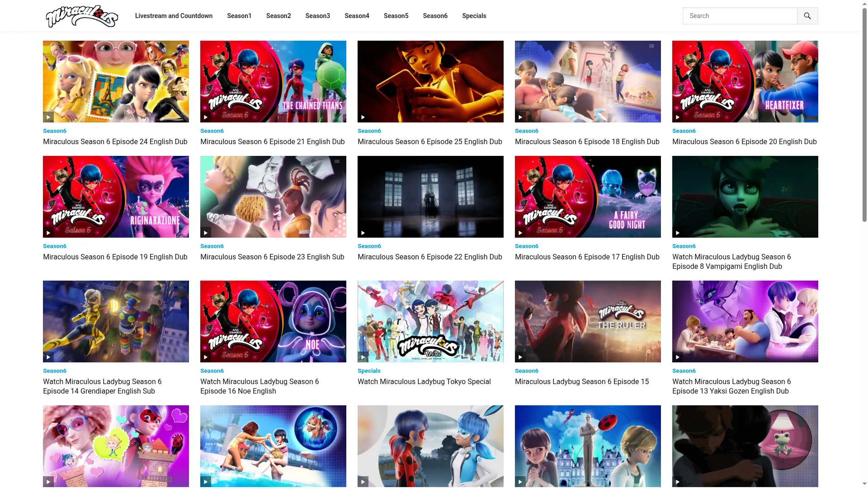The height and width of the screenshot is (488, 868).
Task: Open the Season2 menu item
Action: (x=278, y=16)
